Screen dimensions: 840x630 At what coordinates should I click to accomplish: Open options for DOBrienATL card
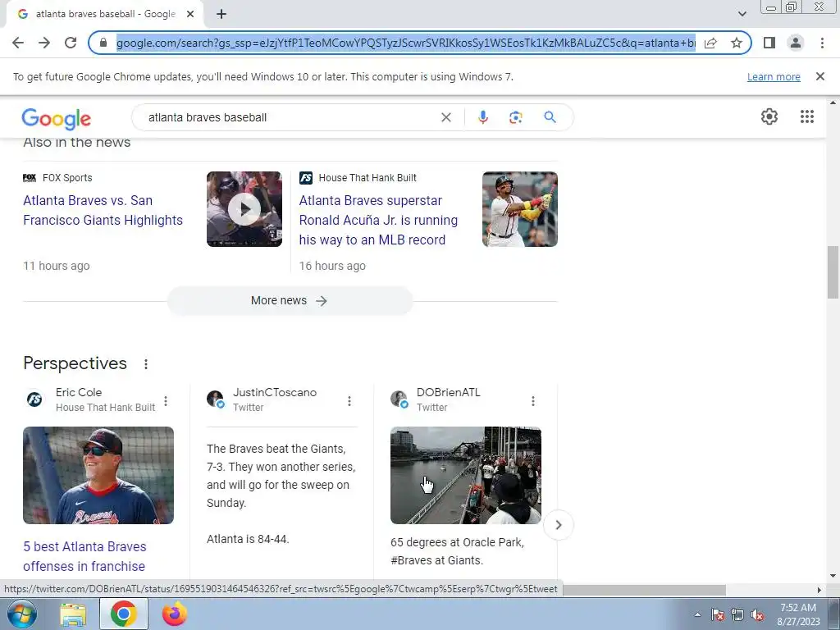(x=533, y=400)
